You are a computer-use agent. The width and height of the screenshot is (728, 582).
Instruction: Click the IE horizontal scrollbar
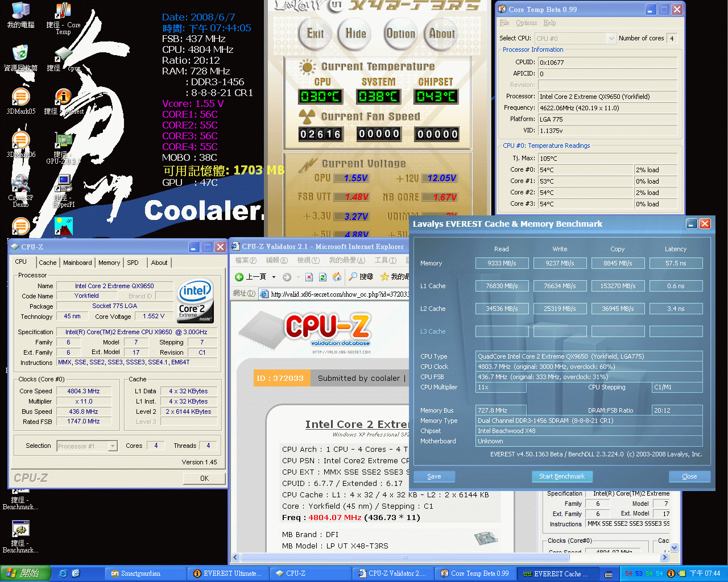pos(405,558)
